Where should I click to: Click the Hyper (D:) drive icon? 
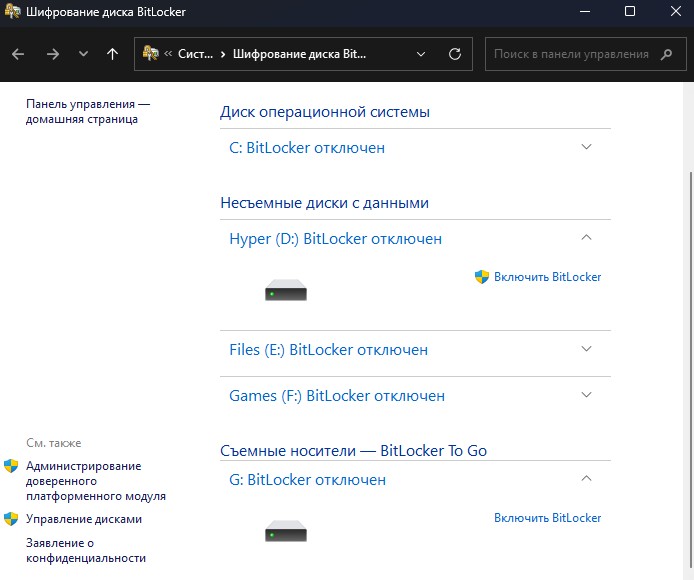click(286, 290)
